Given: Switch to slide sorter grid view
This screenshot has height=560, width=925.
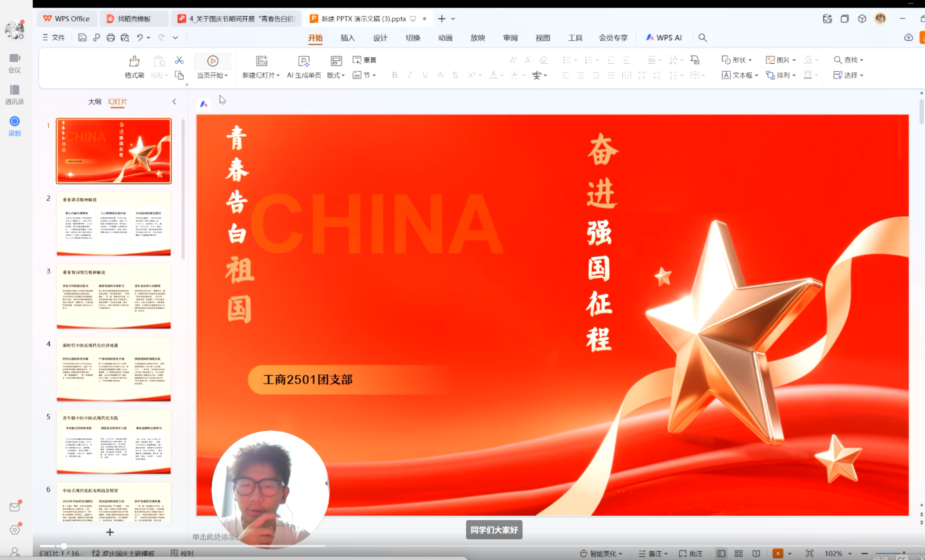Looking at the screenshot, I should tap(738, 553).
